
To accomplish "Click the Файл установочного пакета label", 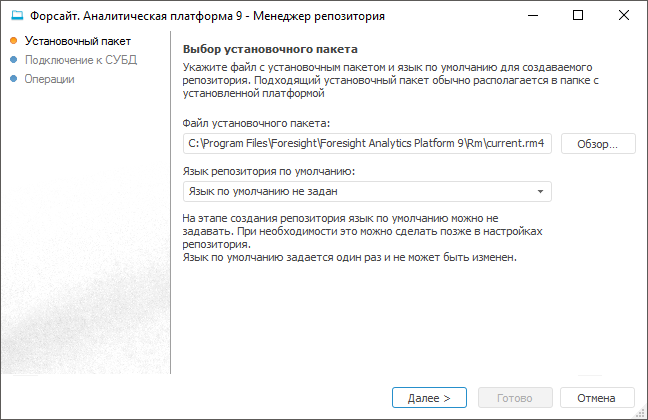I will click(x=256, y=123).
